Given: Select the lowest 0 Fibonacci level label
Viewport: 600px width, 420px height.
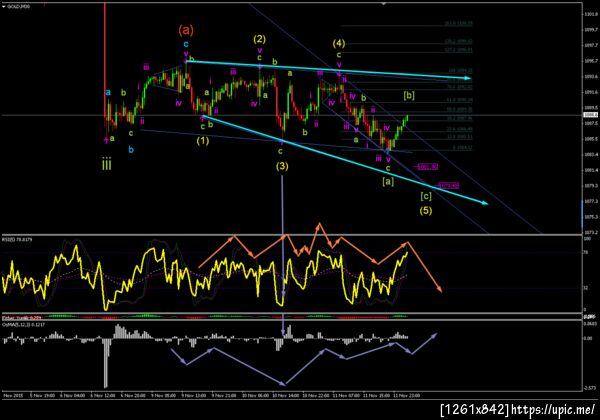Looking at the screenshot, I should (462, 148).
